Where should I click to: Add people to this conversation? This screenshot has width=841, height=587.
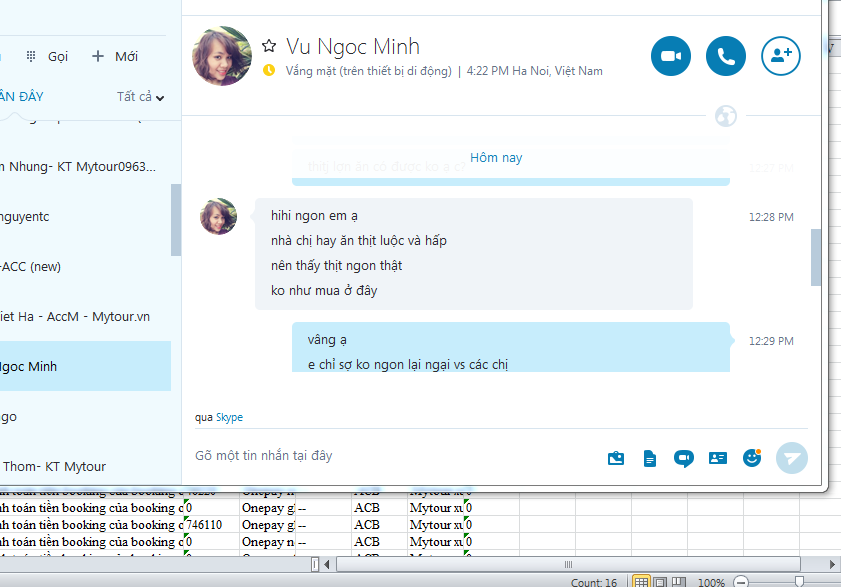781,56
